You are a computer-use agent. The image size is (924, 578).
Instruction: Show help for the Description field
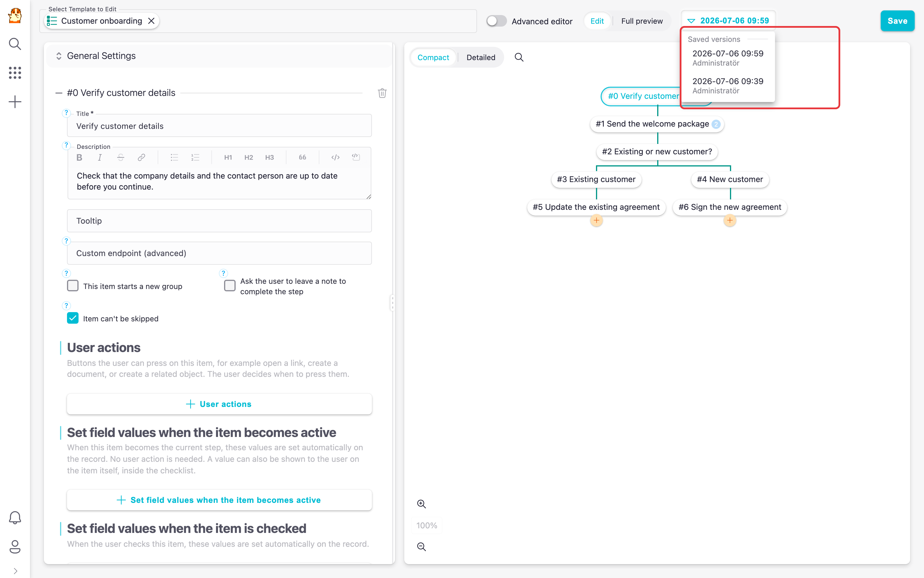point(66,145)
